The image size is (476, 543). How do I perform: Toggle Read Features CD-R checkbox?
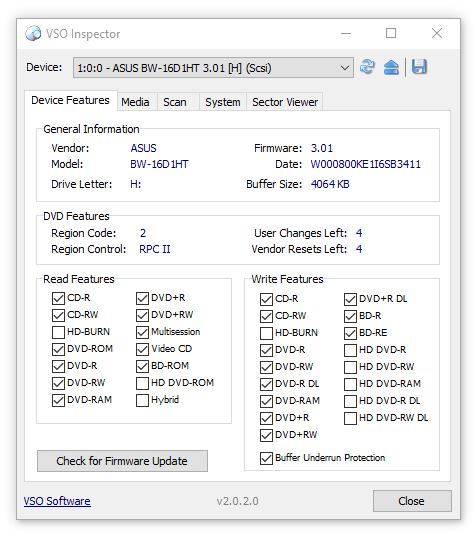click(58, 298)
